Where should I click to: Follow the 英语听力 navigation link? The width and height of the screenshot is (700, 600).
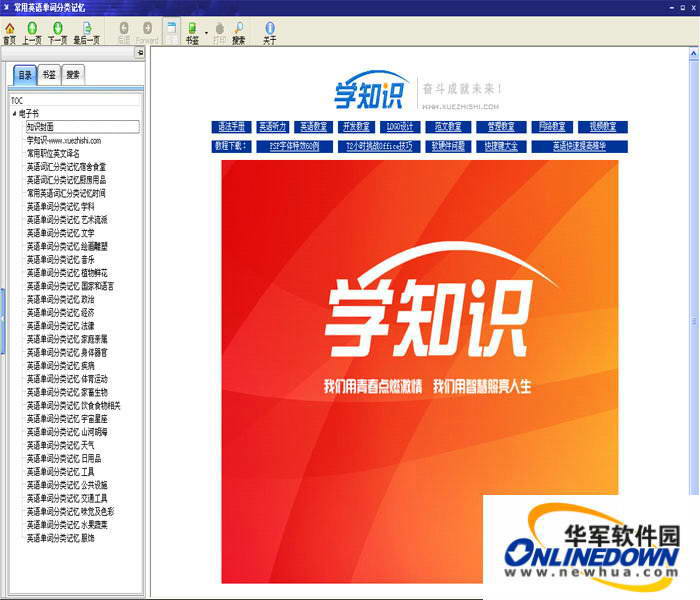click(273, 127)
